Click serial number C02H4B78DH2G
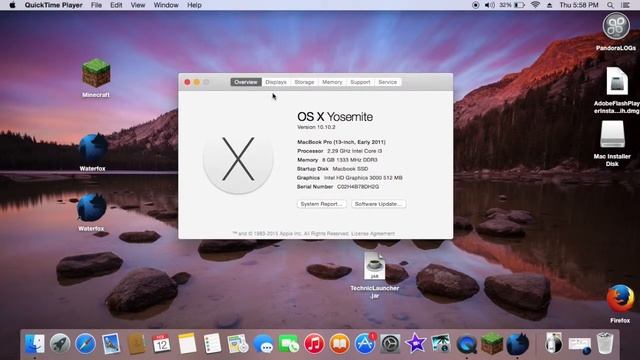This screenshot has width=640, height=360. tap(358, 187)
